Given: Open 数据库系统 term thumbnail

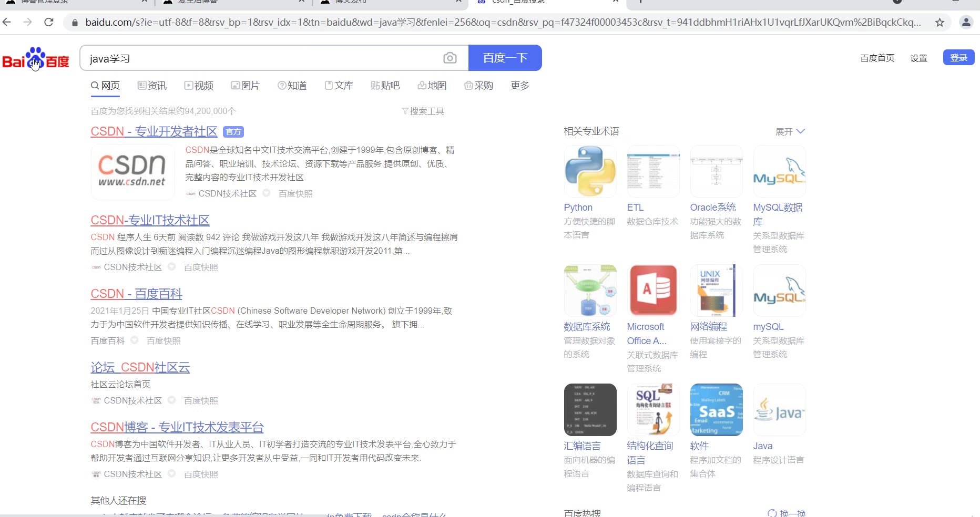Looking at the screenshot, I should click(x=590, y=291).
